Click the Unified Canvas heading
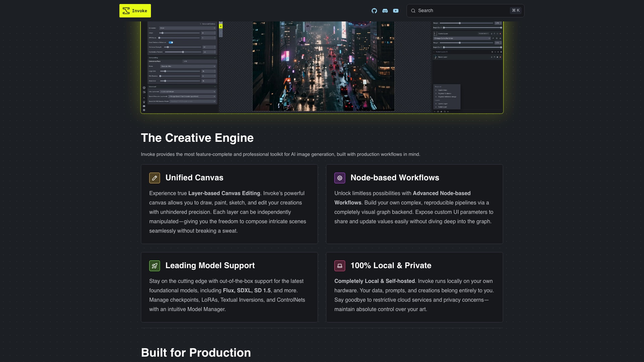 (x=194, y=178)
